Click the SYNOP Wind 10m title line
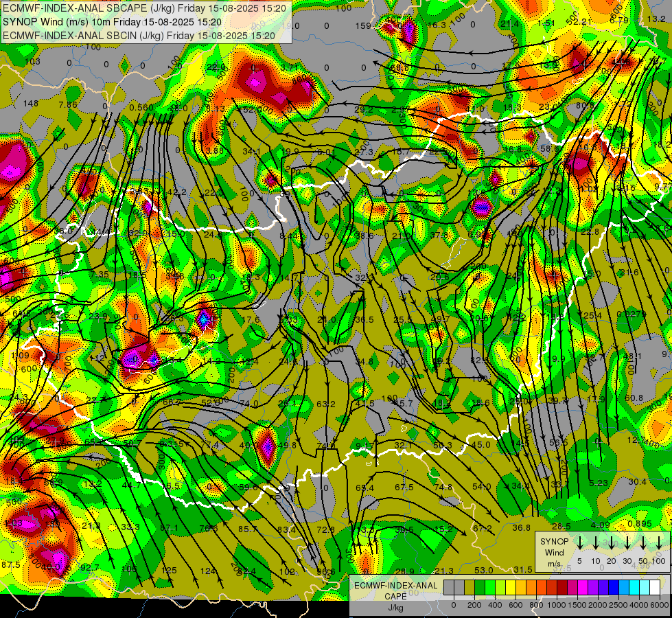This screenshot has width=672, height=618. point(113,22)
